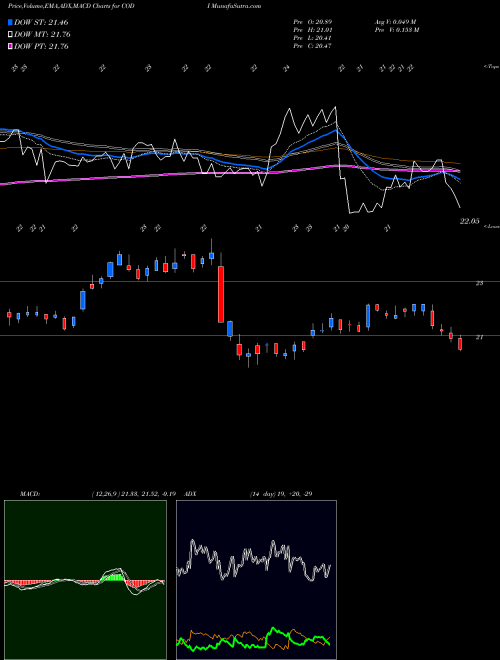
Task: Click the magenta DOW PT legend swatch
Action: coord(11,46)
